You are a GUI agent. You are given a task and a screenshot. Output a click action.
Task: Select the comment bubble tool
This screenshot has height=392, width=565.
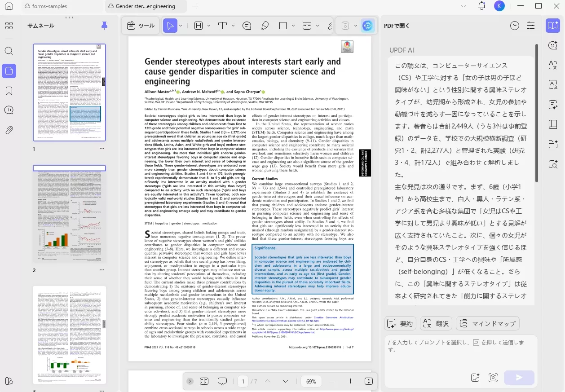click(247, 26)
